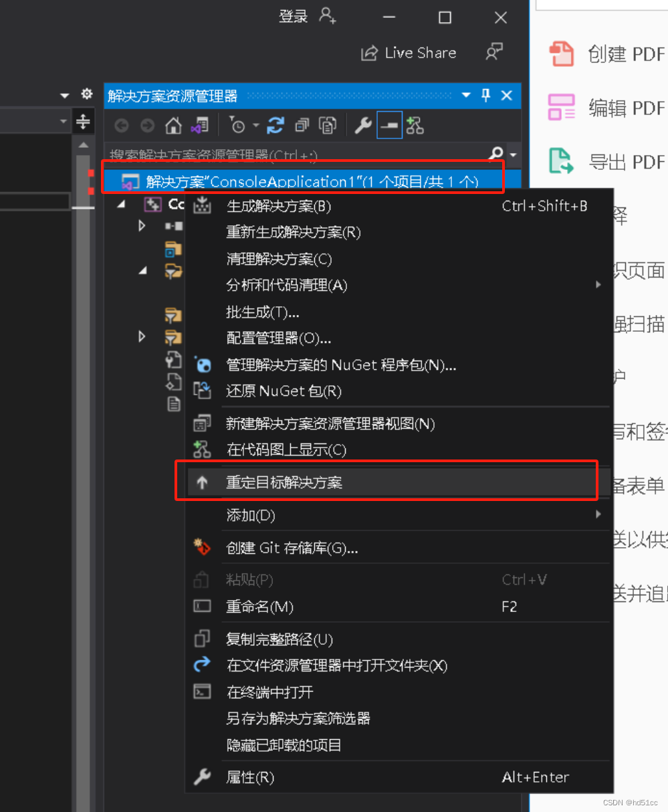Viewport: 668px width, 812px height.
Task: Collapse the ConsoleApplication1 project tree arrow
Action: pos(120,204)
